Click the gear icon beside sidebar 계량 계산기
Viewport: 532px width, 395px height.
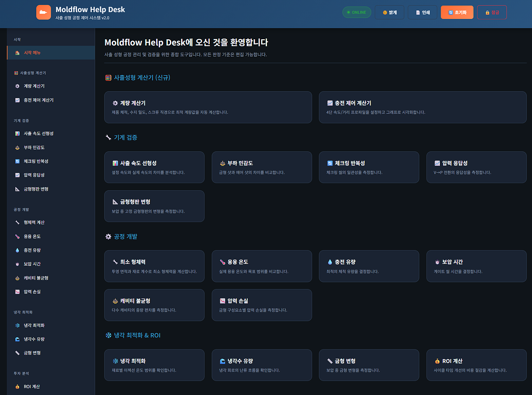click(x=17, y=86)
